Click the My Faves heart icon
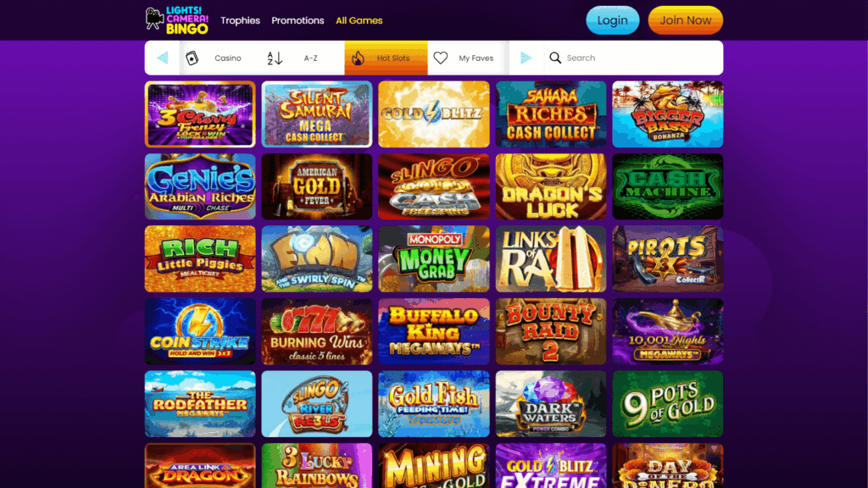 pos(441,58)
